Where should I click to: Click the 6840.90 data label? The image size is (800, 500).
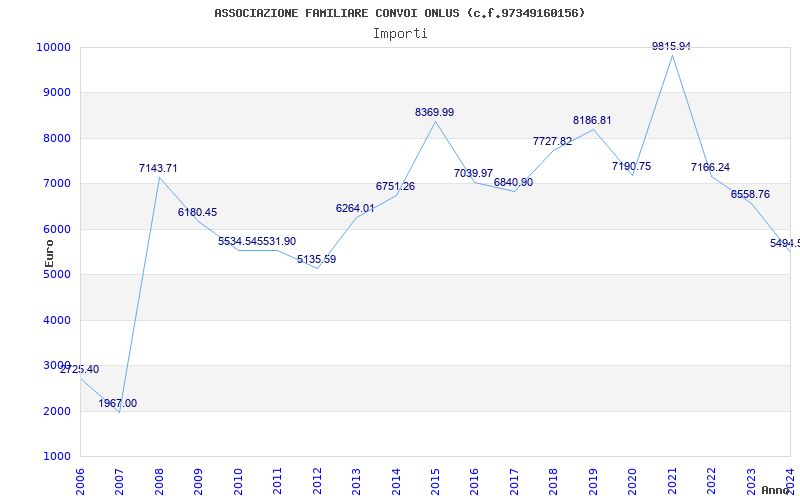pyautogui.click(x=513, y=182)
